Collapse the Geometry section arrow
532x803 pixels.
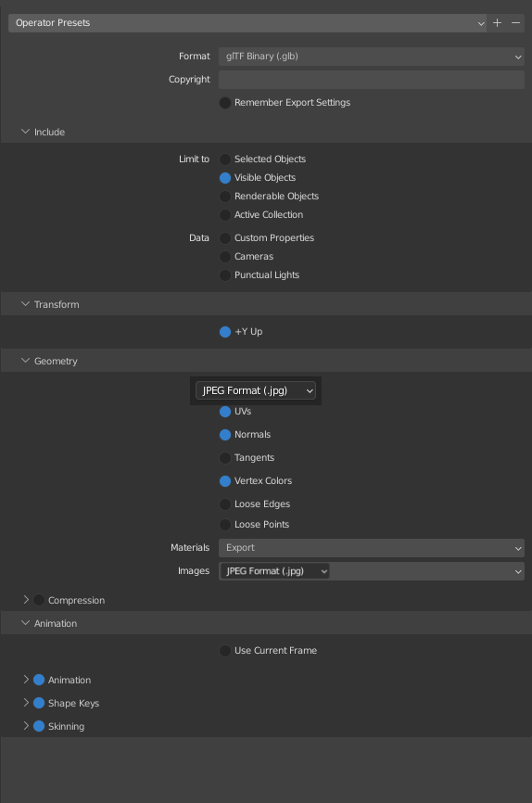point(25,361)
